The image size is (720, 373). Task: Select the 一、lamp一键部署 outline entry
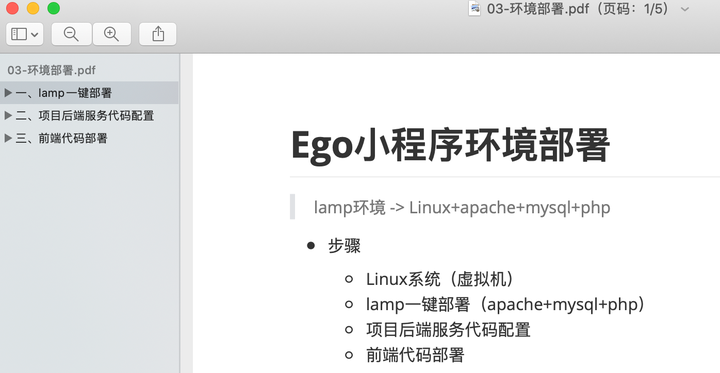(89, 93)
